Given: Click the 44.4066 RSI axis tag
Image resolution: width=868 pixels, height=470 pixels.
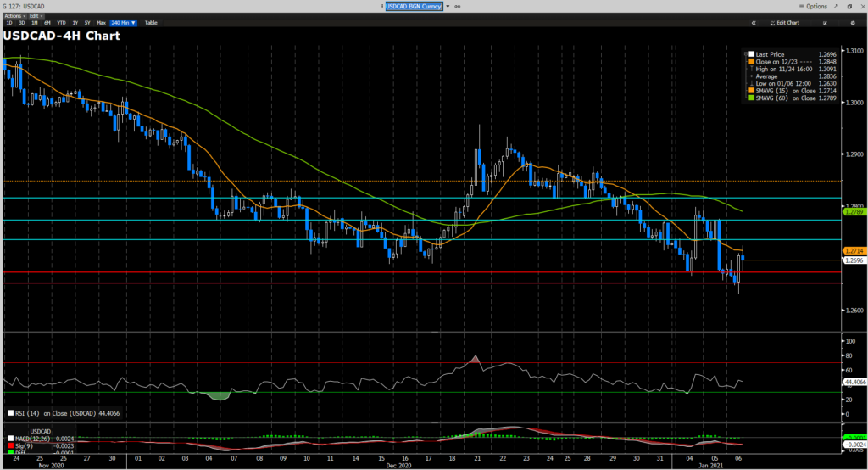Looking at the screenshot, I should (854, 382).
